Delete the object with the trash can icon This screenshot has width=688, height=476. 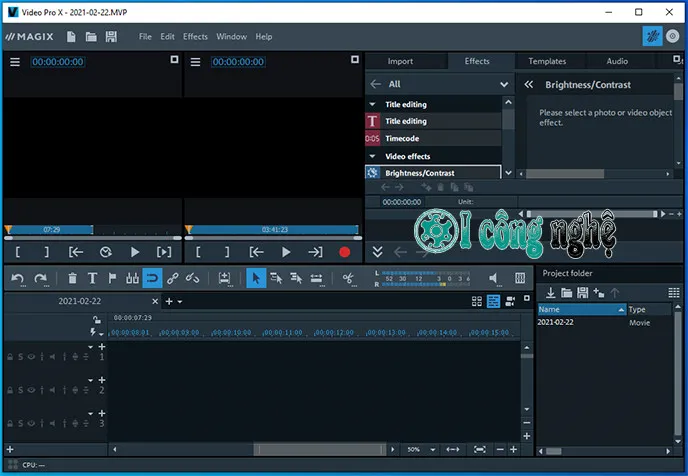coord(72,278)
